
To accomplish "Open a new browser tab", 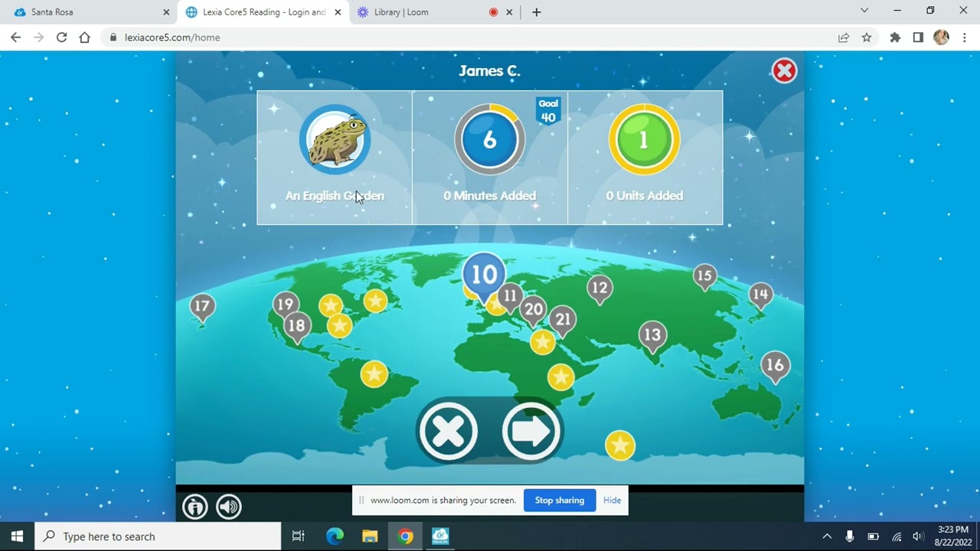I will click(537, 12).
